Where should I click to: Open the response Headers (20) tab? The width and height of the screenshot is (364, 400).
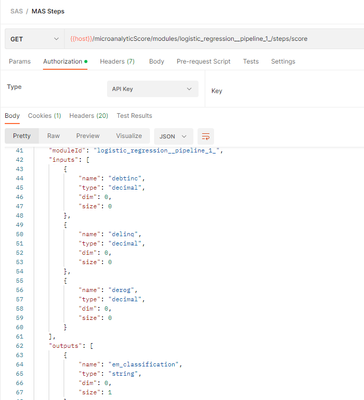coord(89,116)
